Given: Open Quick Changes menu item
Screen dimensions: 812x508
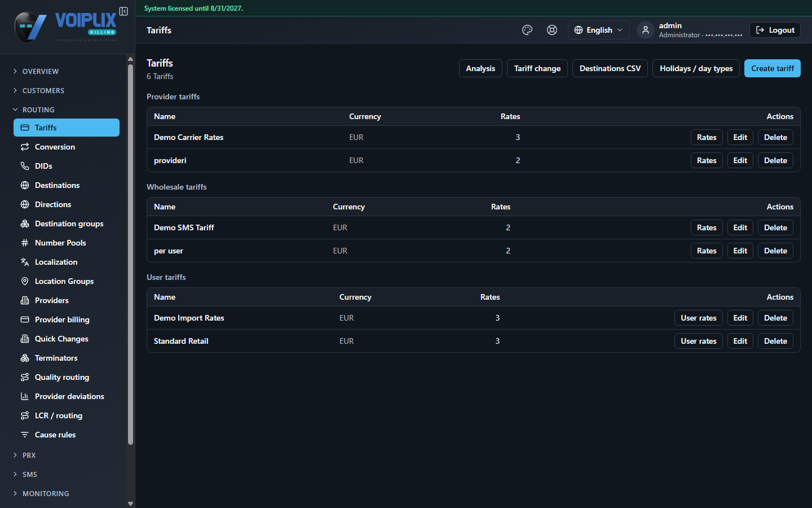Looking at the screenshot, I should (67, 339).
